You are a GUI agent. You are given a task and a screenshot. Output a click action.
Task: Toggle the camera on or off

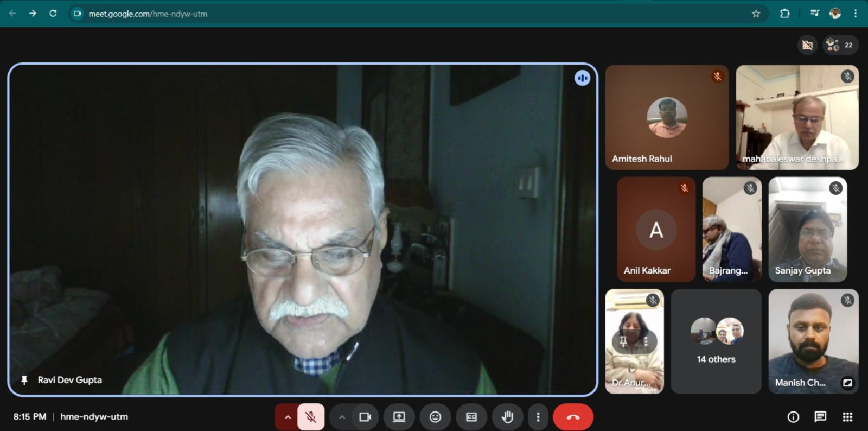pyautogui.click(x=365, y=417)
